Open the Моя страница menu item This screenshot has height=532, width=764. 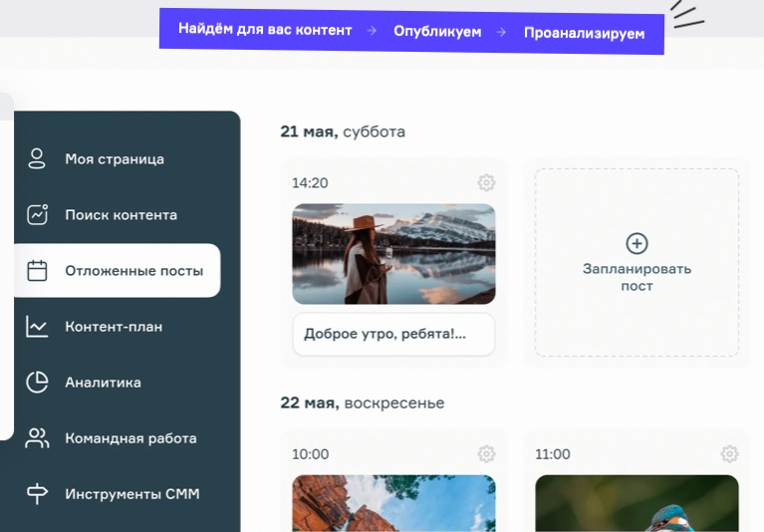(115, 159)
